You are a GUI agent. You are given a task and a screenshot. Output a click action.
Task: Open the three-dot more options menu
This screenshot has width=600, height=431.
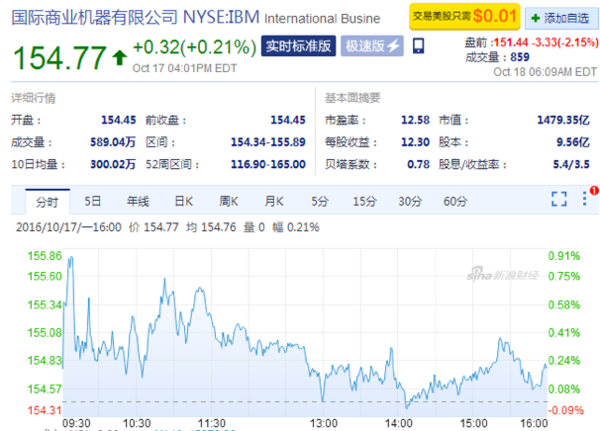coord(584,199)
